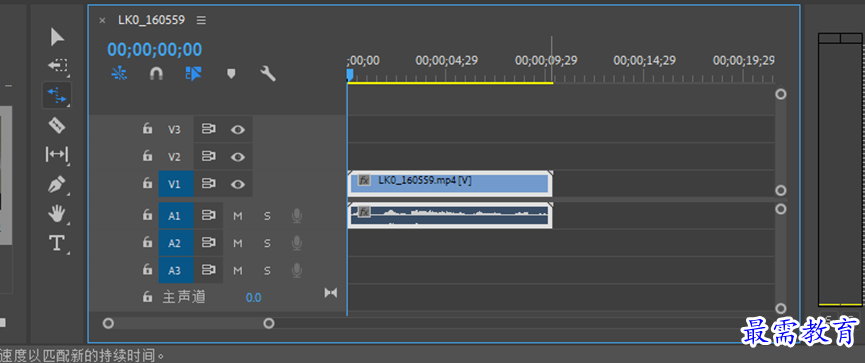Image resolution: width=865 pixels, height=363 pixels.
Task: Toggle sync lock for A2
Action: pyautogui.click(x=209, y=243)
